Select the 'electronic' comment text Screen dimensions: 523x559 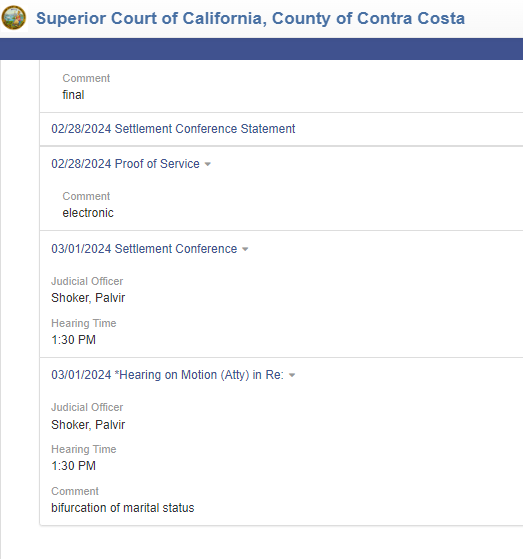pyautogui.click(x=88, y=213)
